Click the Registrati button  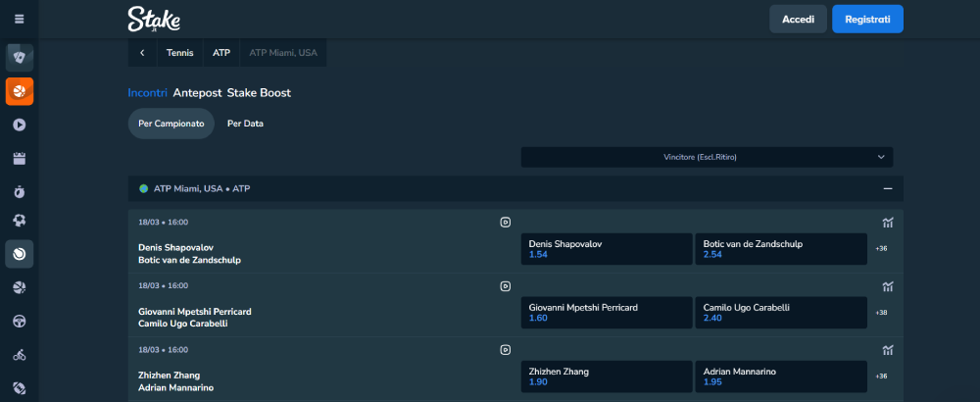(x=867, y=20)
